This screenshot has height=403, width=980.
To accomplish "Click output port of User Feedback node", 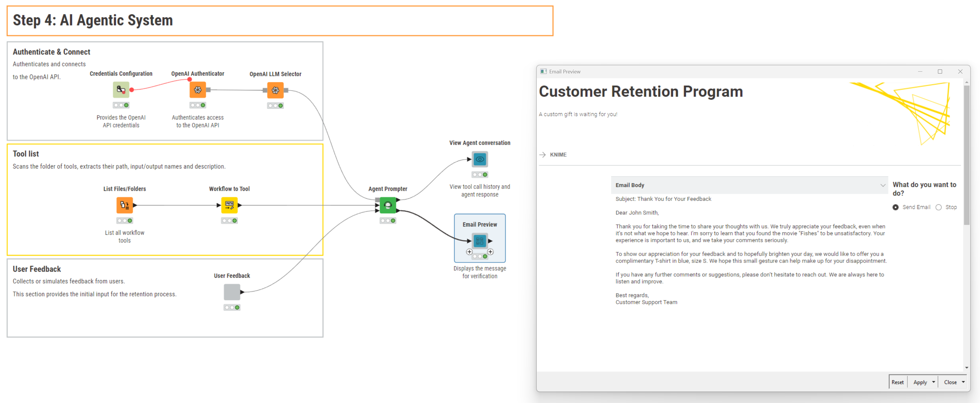I will (x=242, y=292).
